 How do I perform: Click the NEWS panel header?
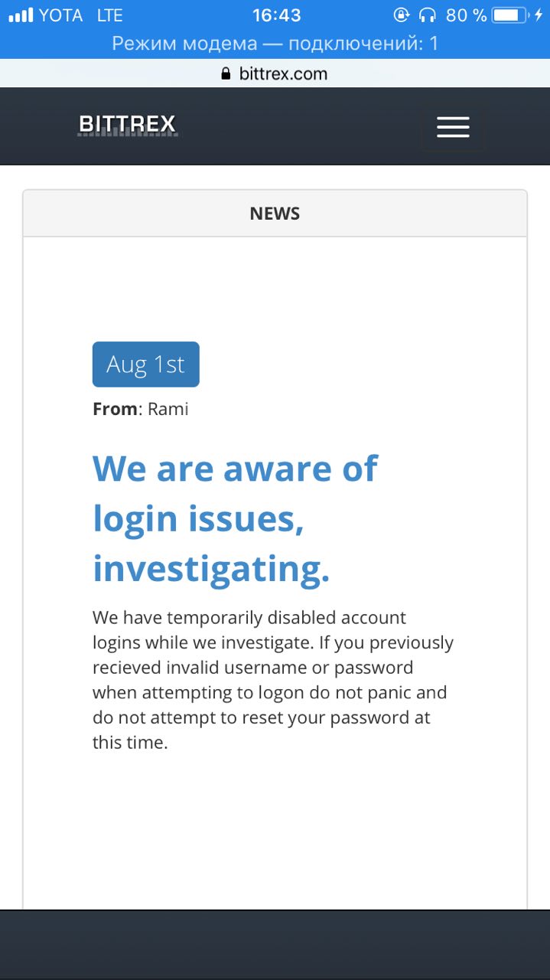click(275, 214)
